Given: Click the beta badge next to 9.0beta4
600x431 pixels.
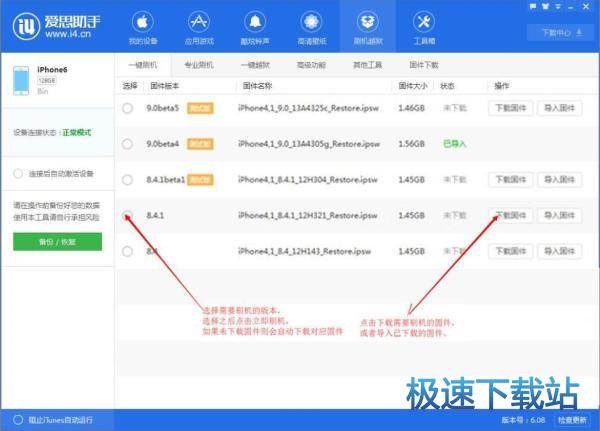Looking at the screenshot, I should tap(200, 144).
